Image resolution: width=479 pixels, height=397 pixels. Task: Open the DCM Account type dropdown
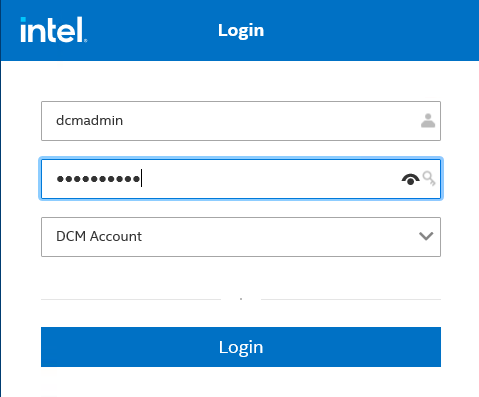241,237
